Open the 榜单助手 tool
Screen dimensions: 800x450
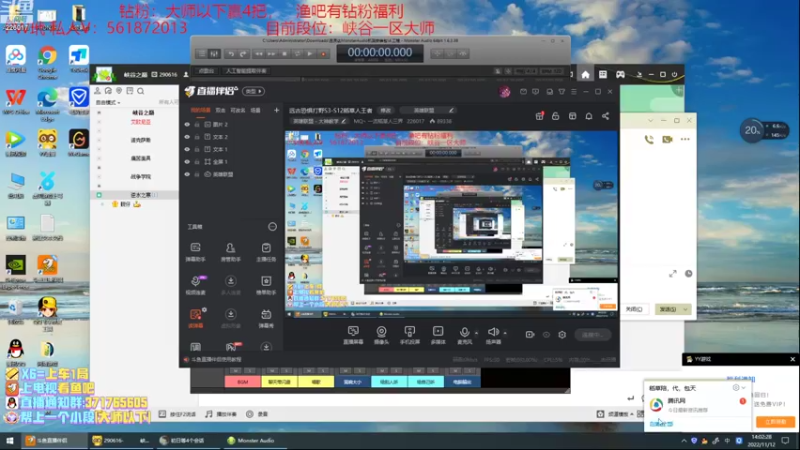point(266,285)
